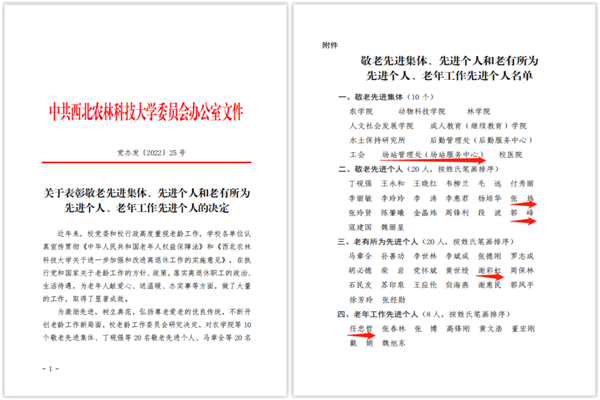Viewport: 600px width, 400px height.
Task: Select the entry 农学院
Action: 360,111
